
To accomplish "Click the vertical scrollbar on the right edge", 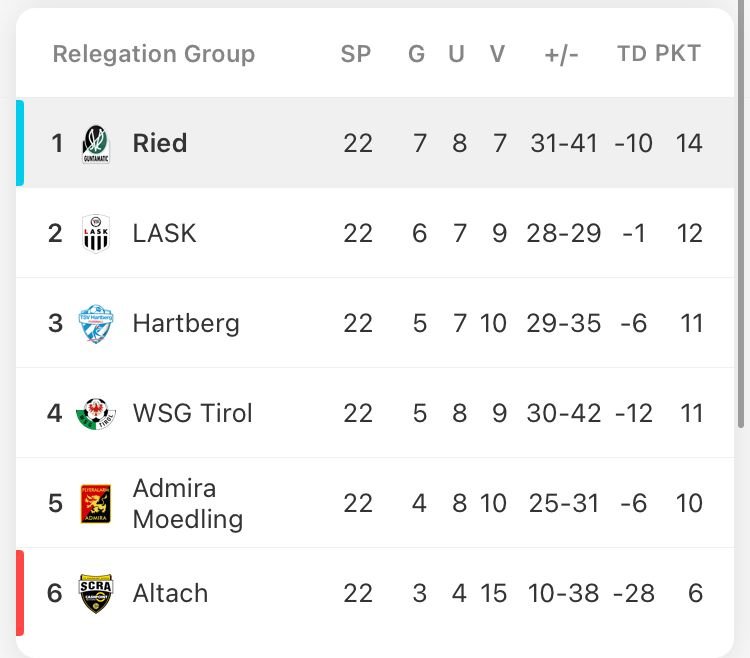I will tap(741, 214).
